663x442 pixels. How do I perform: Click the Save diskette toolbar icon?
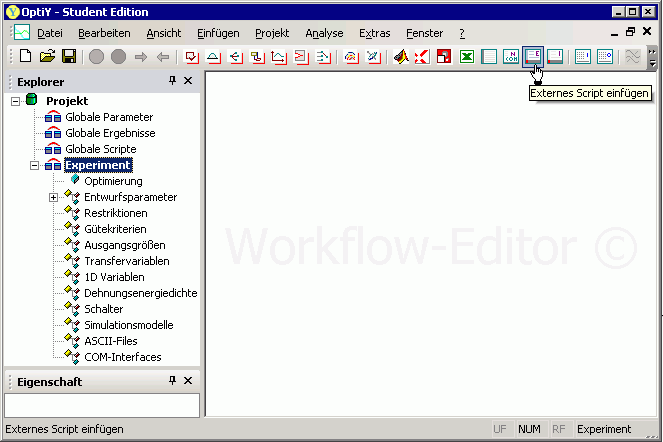pos(69,57)
